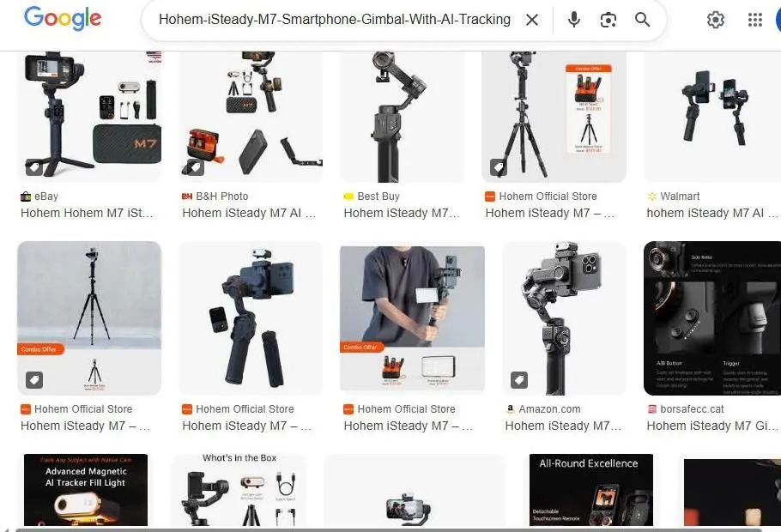Viewport: 781px width, 532px height.
Task: Open the 'Advanced Magnetic AI Tracker Fill Light' thumbnail
Action: point(86,490)
